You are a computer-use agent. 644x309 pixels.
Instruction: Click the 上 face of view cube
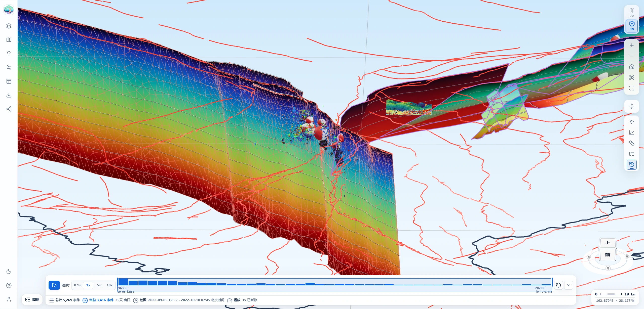[x=608, y=243]
